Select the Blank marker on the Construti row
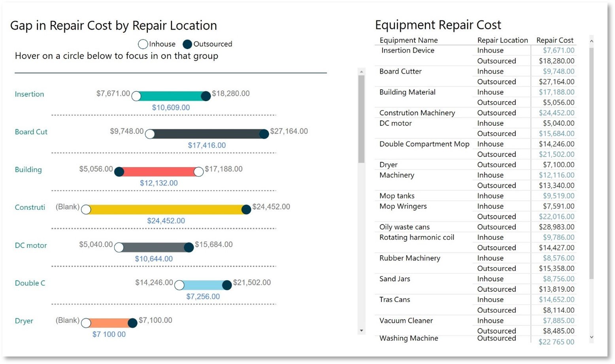615x364 pixels. [x=86, y=209]
